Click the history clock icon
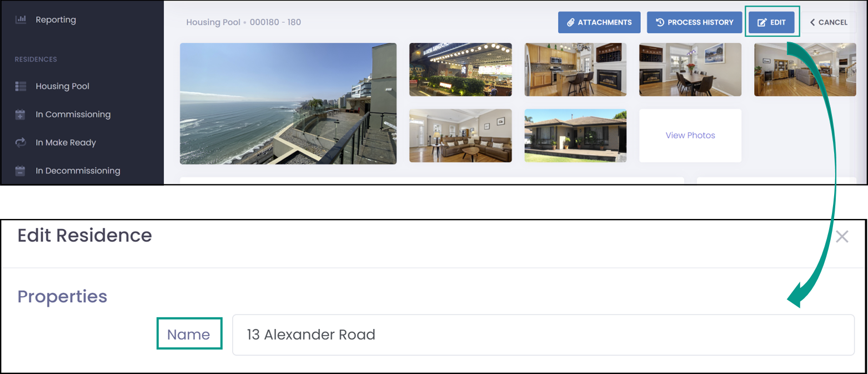This screenshot has width=868, height=374. 660,23
